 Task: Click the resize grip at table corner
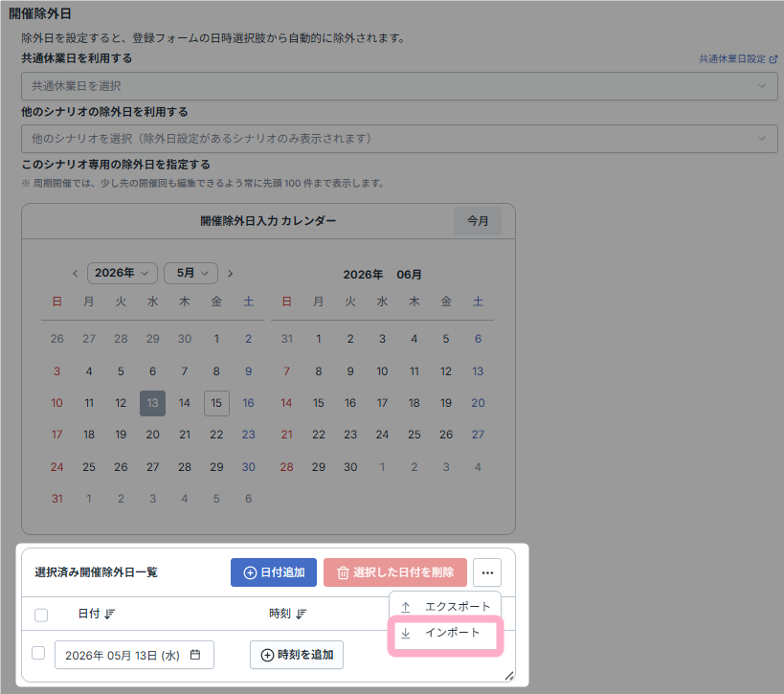pos(509,676)
